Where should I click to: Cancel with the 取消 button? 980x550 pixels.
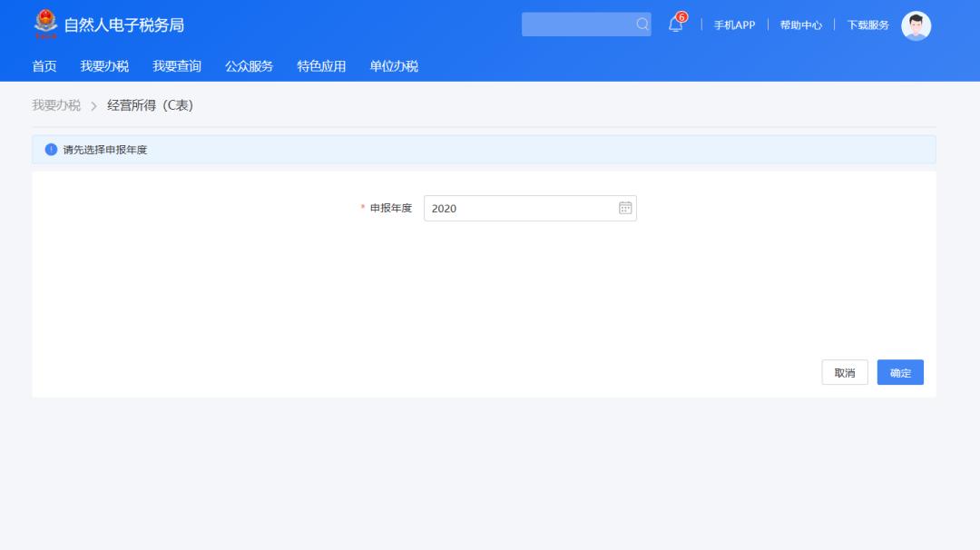[x=845, y=372]
